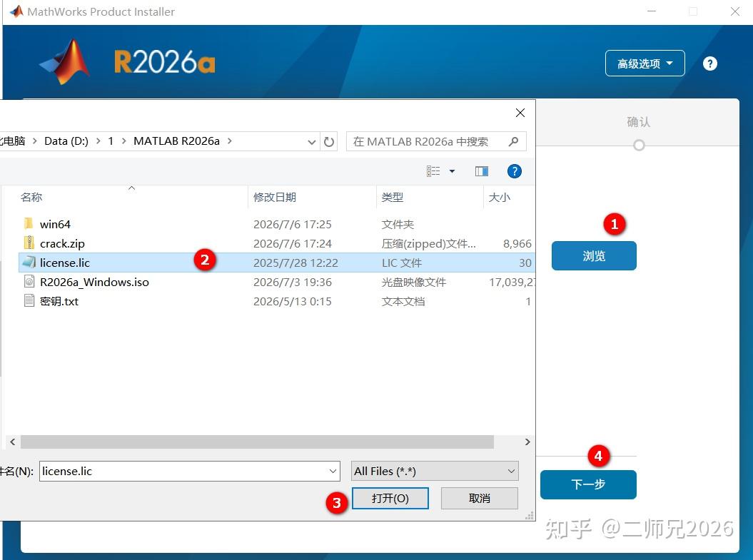This screenshot has height=560, width=753.
Task: Click the MATLAB logo in header
Action: [66, 62]
